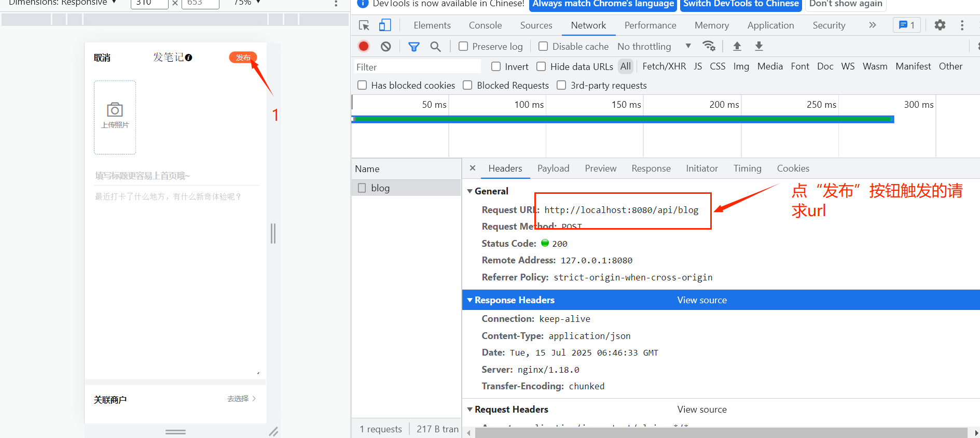Filter requests by Fetch/XHR type

[x=664, y=66]
